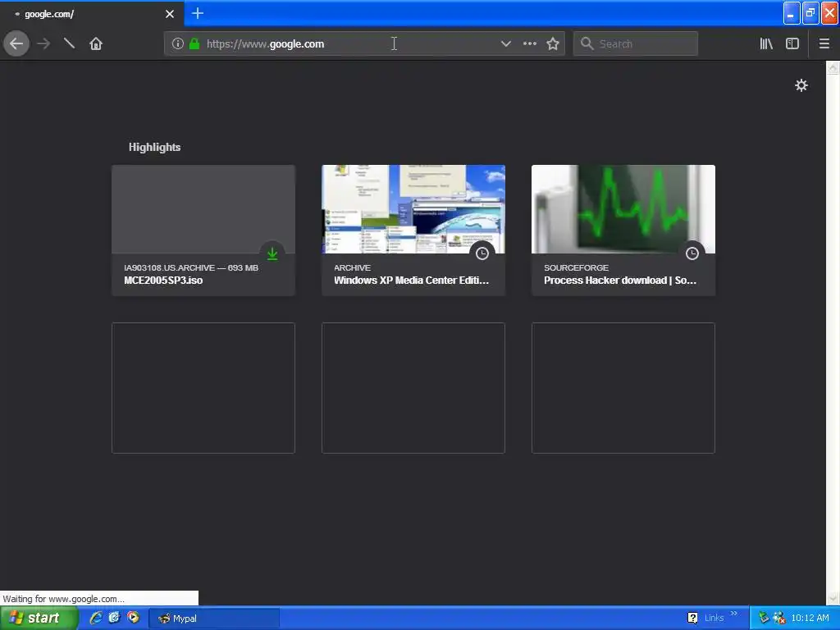
Task: Open the Library bookshelf icon
Action: coord(766,44)
